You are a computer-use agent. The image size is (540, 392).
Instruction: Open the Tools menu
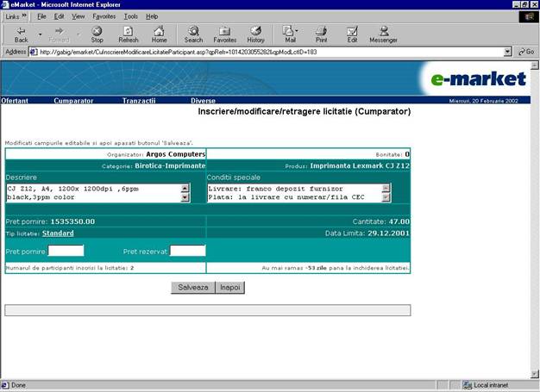click(130, 16)
